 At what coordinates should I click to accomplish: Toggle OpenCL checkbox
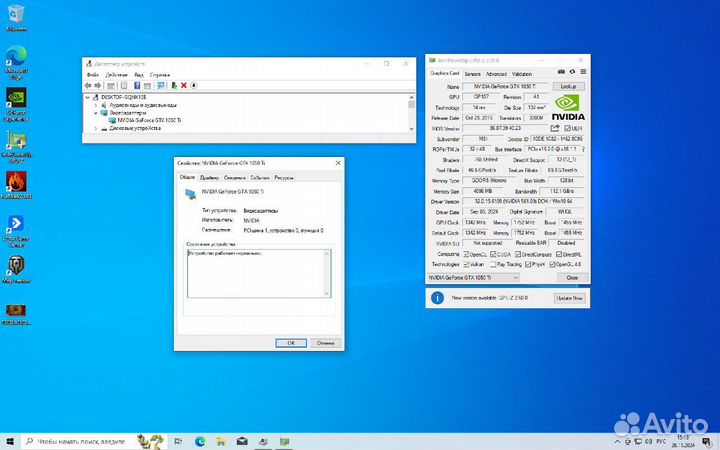(466, 254)
